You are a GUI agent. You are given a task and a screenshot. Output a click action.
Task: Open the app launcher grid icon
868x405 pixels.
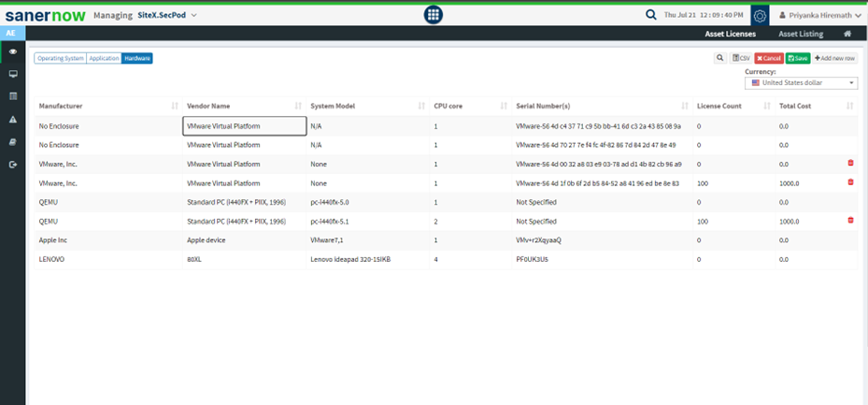(434, 15)
